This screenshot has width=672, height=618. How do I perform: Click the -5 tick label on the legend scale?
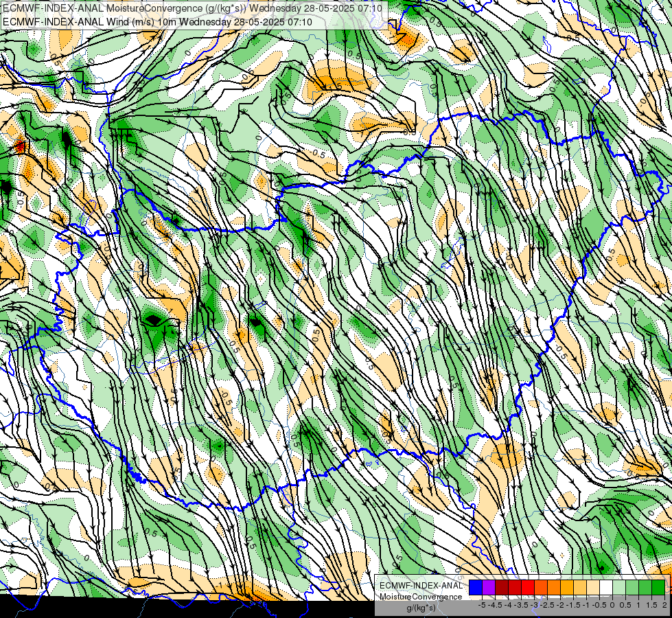482,605
